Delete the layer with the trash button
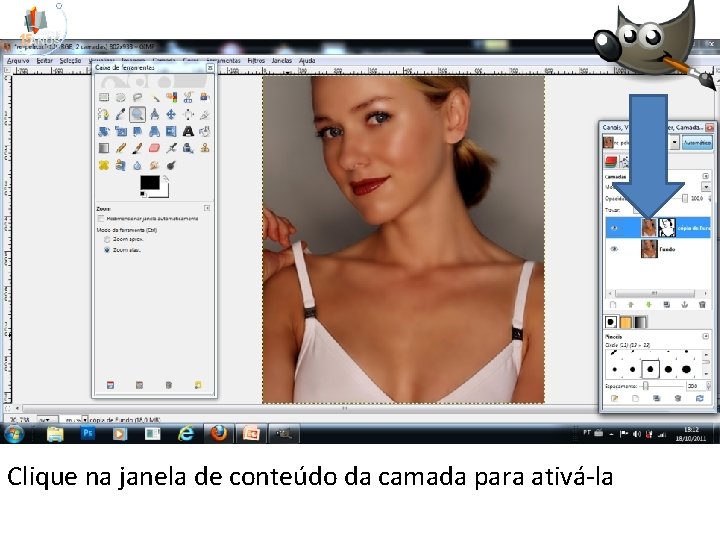The width and height of the screenshot is (720, 540). coord(702,305)
